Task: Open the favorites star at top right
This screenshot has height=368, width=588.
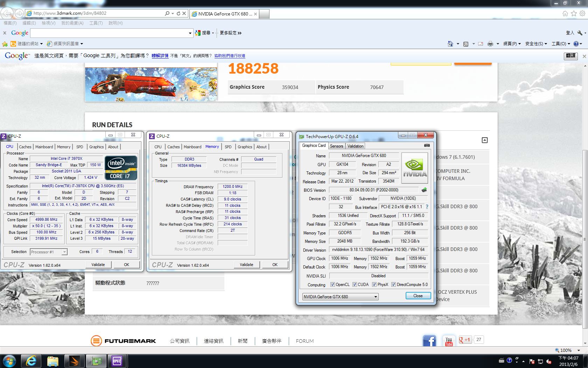Action: click(574, 13)
